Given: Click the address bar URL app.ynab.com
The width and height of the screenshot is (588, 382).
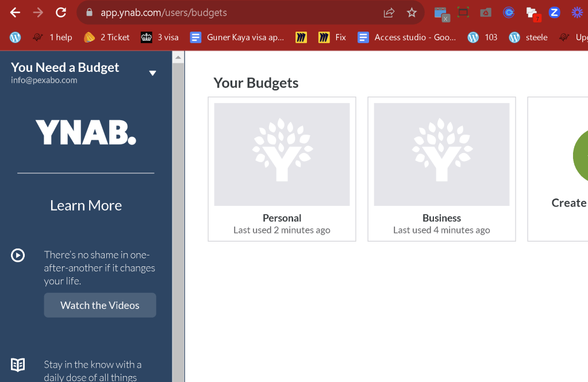Looking at the screenshot, I should click(x=163, y=13).
